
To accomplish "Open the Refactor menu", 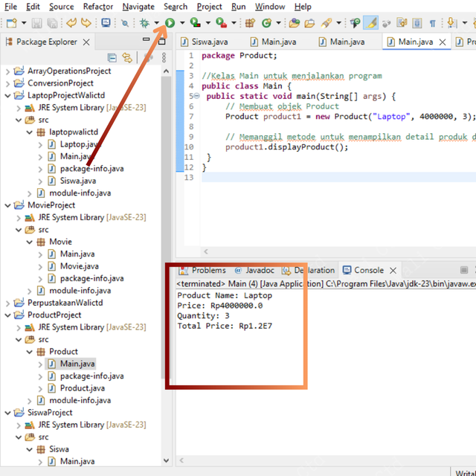I will tap(98, 7).
